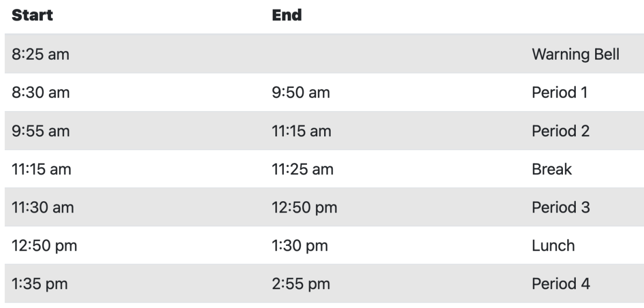Click the Period 3 label
644x308 pixels.
[x=560, y=208]
